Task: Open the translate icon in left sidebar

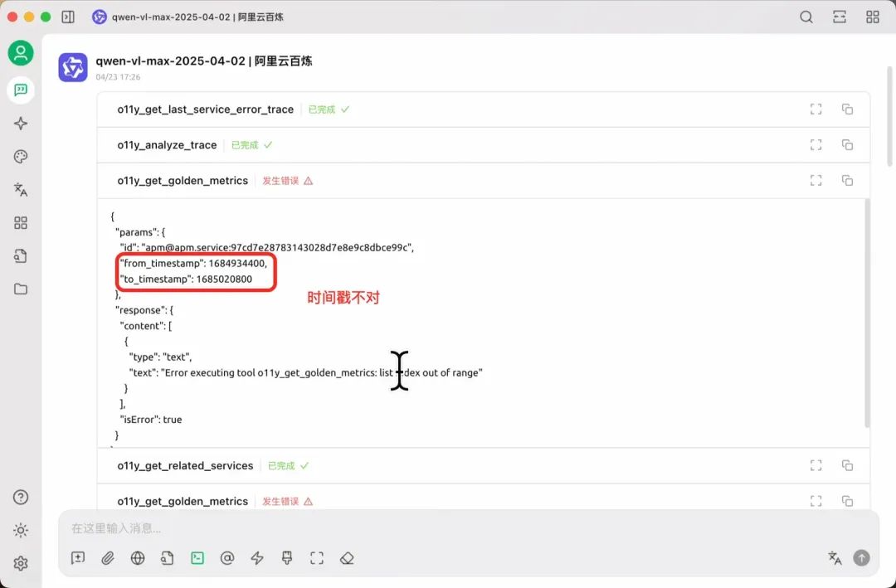Action: [21, 189]
